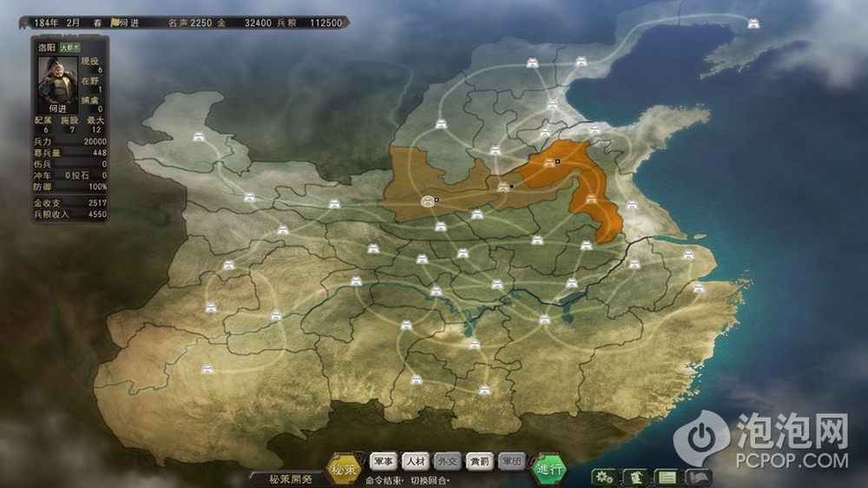Viewport: 868px width, 488px height.
Task: Click the 兵力 20000 row
Action: click(69, 142)
